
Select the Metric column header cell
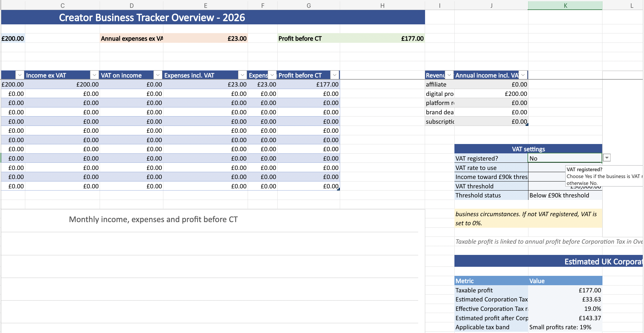[491, 281]
